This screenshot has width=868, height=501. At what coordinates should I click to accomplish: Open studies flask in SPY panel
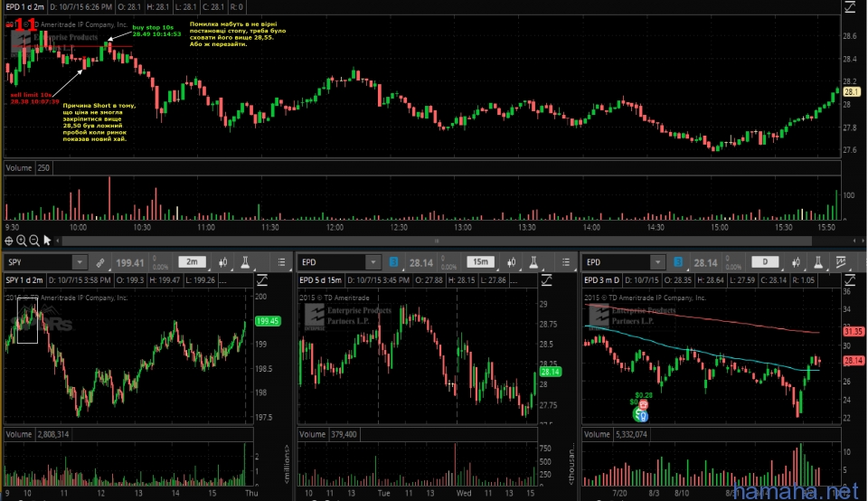pos(245,262)
